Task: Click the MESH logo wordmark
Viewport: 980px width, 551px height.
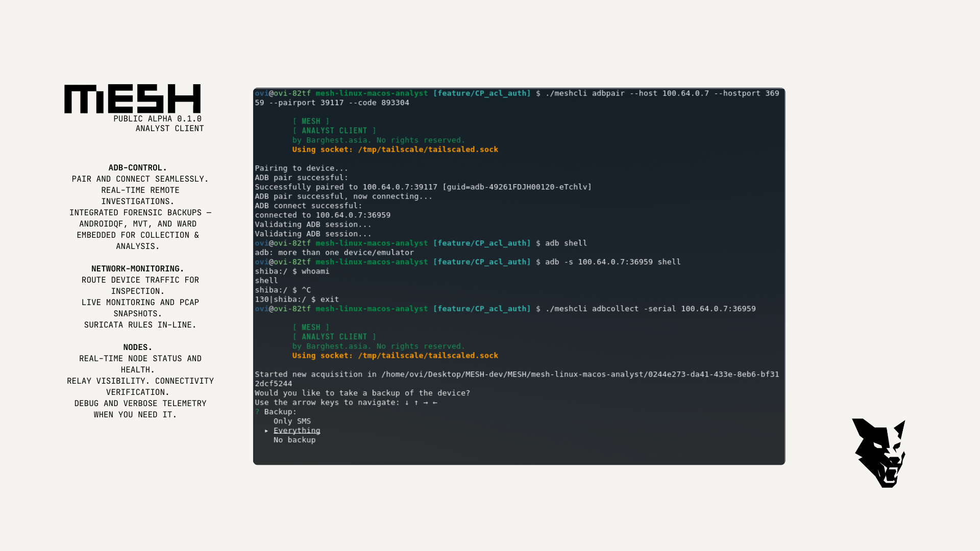Action: pyautogui.click(x=132, y=98)
